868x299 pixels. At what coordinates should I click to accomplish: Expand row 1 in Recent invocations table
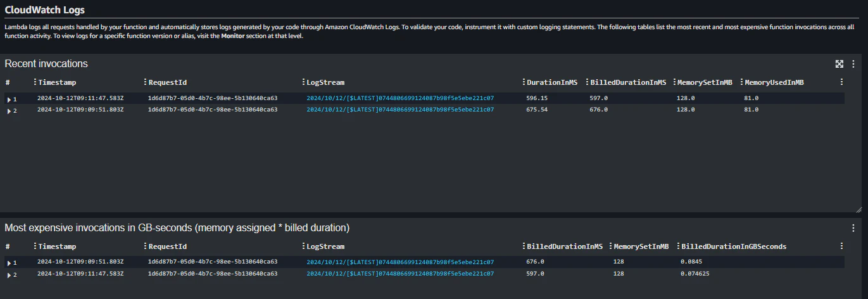point(9,99)
